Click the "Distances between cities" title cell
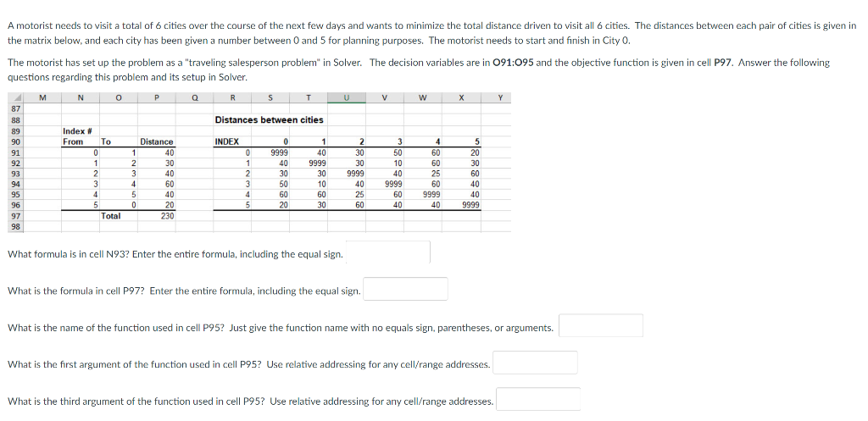The image size is (868, 421). coord(269,120)
